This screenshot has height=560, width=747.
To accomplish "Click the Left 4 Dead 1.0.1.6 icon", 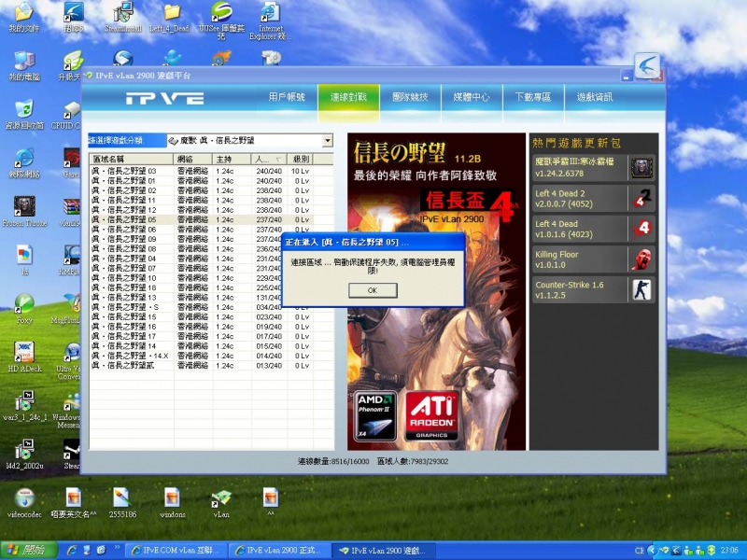I will [x=641, y=229].
